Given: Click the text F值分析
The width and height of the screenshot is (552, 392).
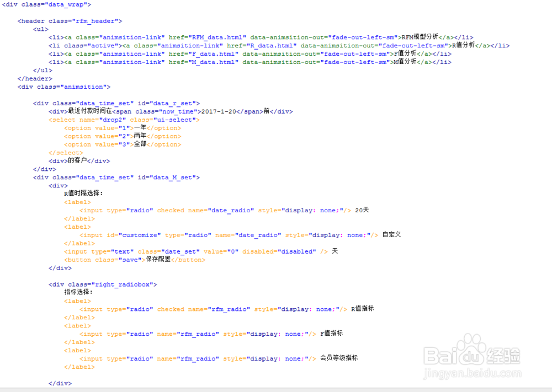Looking at the screenshot, I should pos(405,53).
